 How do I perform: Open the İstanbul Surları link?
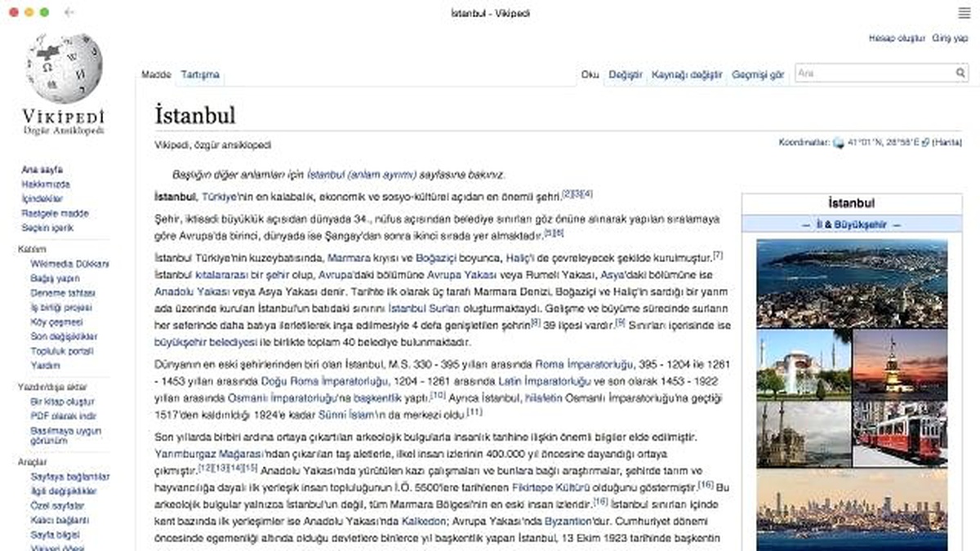(x=425, y=308)
